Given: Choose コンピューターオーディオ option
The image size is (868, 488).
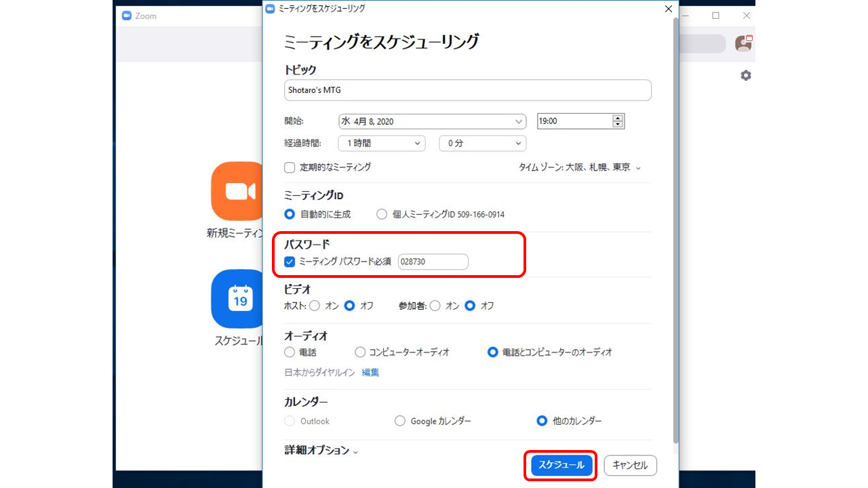Looking at the screenshot, I should tap(360, 352).
